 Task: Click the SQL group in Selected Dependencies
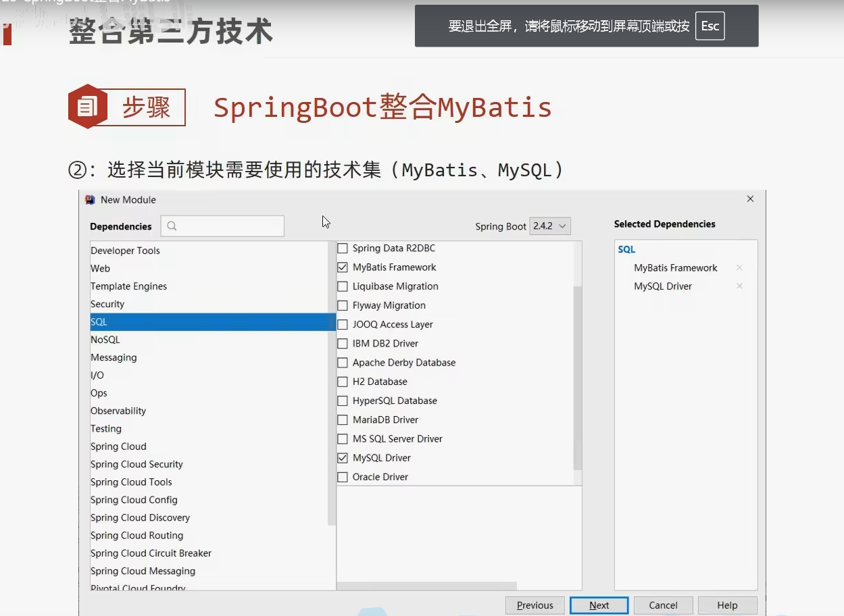click(x=626, y=249)
